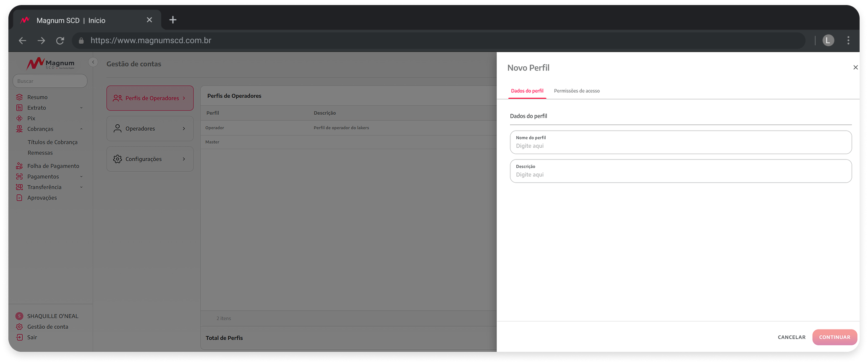The height and width of the screenshot is (364, 868).
Task: Expand the Pagamentos submenu arrow
Action: [x=81, y=177]
